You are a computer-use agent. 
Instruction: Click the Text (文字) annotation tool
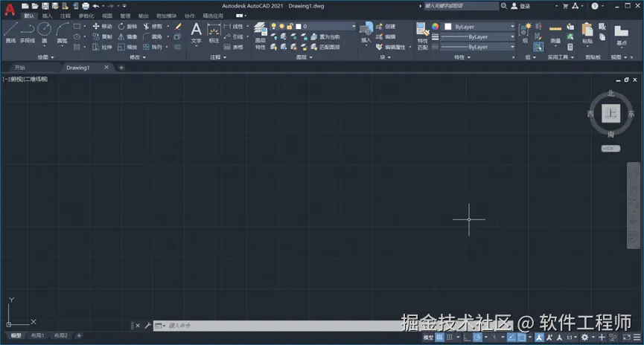197,33
